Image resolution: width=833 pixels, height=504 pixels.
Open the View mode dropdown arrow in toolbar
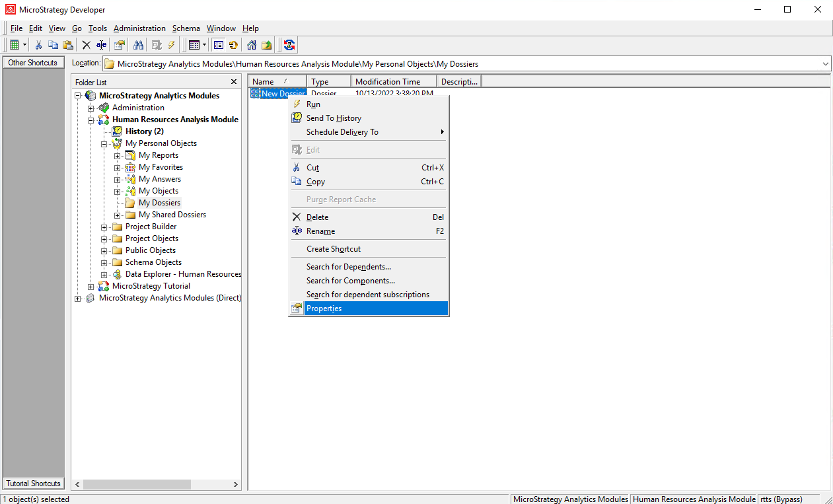click(x=204, y=45)
